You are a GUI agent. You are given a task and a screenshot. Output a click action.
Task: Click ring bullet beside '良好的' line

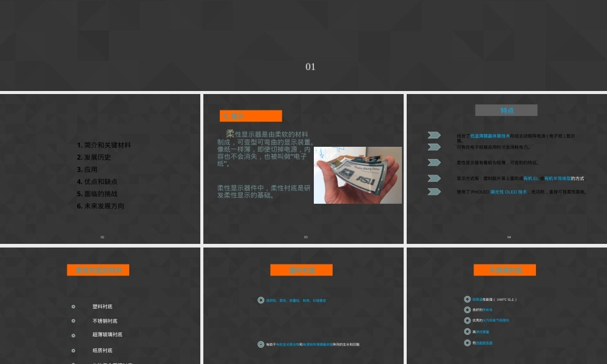point(467,310)
